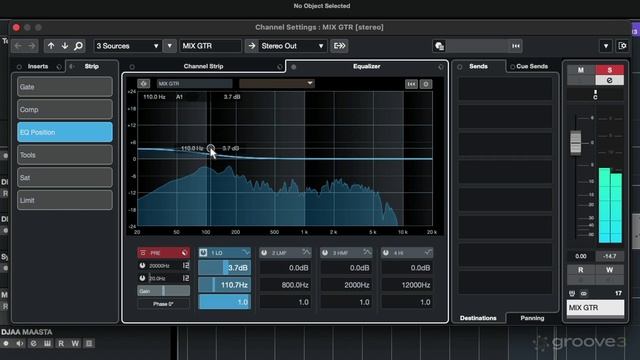This screenshot has height=360, width=640.
Task: Click the channel visibility configuration icon
Action: (439, 46)
